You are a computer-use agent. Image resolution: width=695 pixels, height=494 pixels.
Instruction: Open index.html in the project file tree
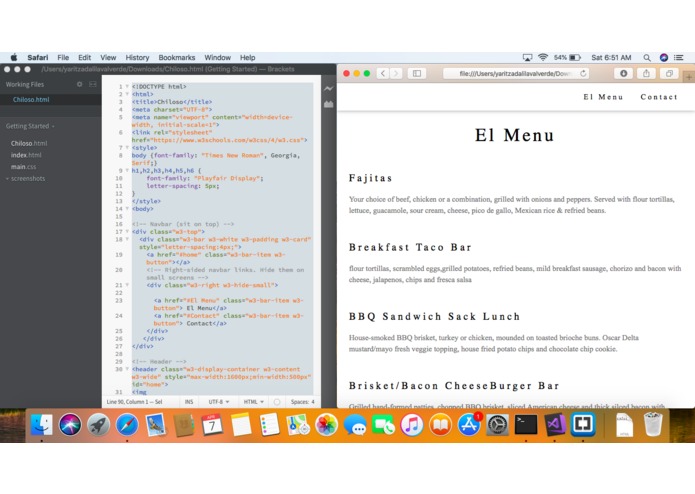point(26,155)
